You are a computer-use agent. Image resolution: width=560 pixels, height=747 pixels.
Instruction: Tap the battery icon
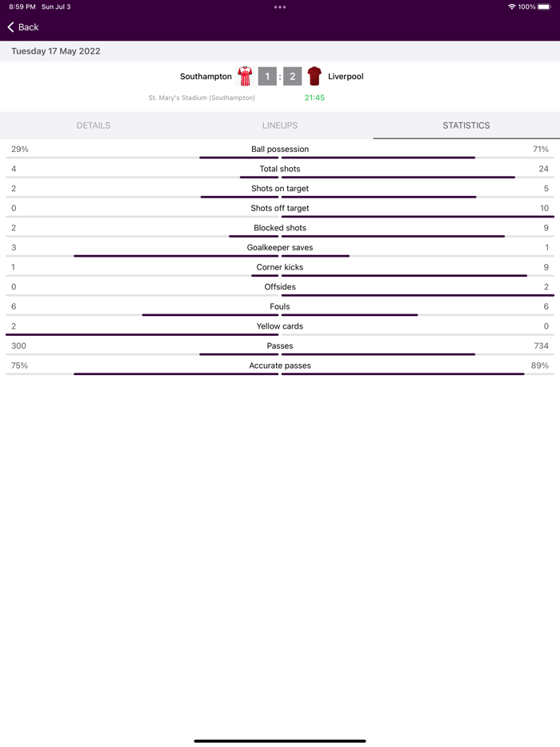point(546,6)
